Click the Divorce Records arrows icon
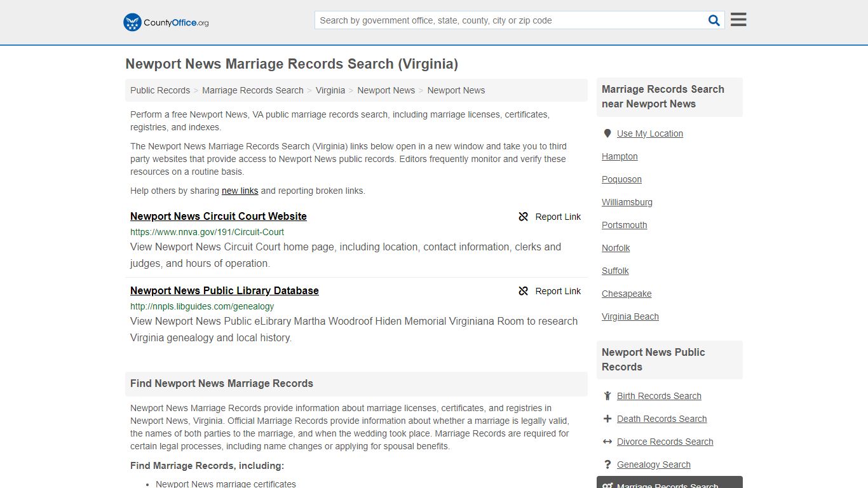 (x=607, y=442)
